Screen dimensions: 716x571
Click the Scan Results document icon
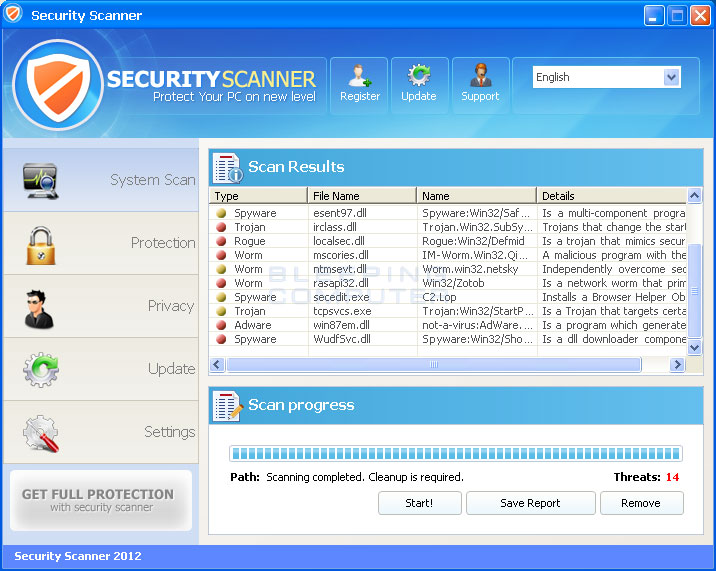tap(227, 168)
